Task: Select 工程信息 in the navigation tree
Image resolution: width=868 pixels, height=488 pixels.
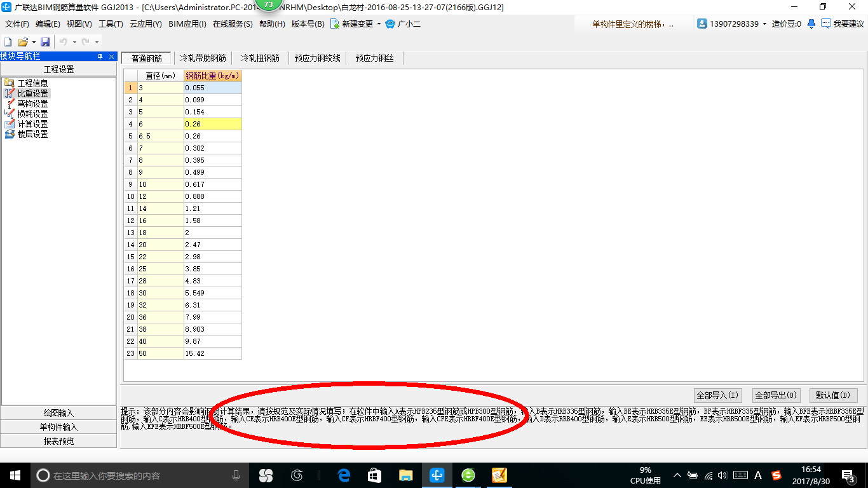Action: coord(32,83)
